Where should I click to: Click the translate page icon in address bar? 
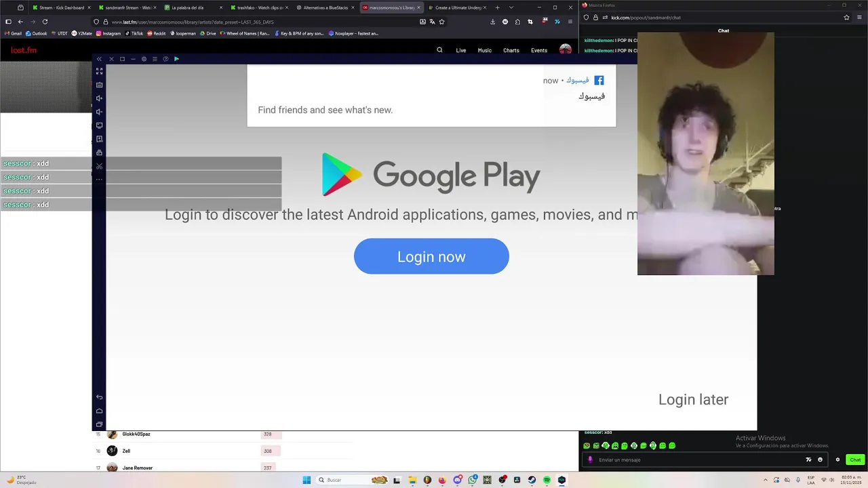432,22
